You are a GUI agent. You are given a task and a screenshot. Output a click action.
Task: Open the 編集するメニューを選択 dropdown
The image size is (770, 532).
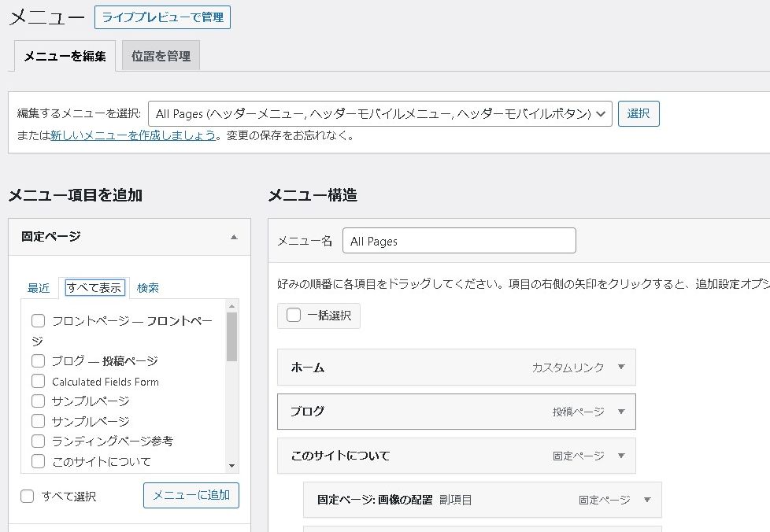(x=380, y=114)
